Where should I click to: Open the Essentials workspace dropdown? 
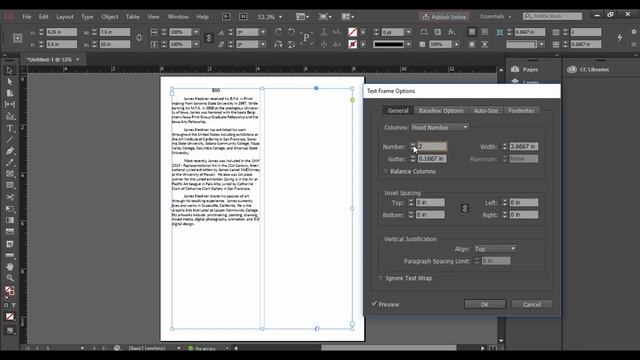click(496, 16)
